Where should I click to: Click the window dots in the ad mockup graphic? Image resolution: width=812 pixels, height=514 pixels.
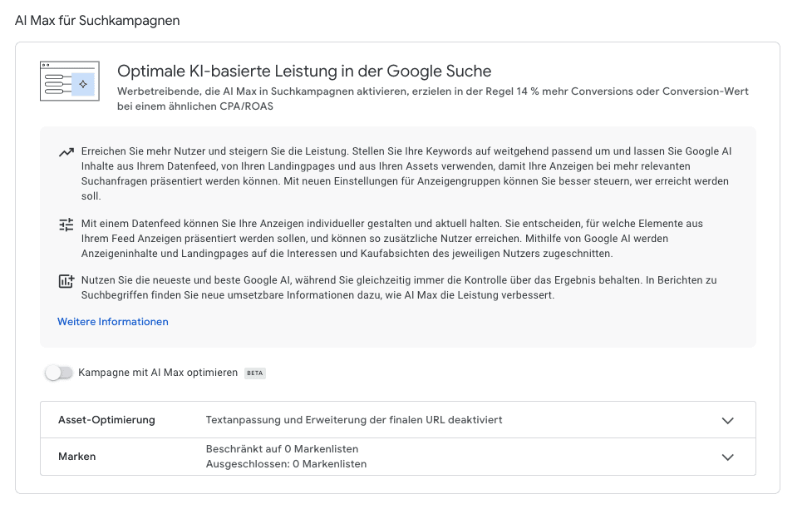click(x=46, y=64)
